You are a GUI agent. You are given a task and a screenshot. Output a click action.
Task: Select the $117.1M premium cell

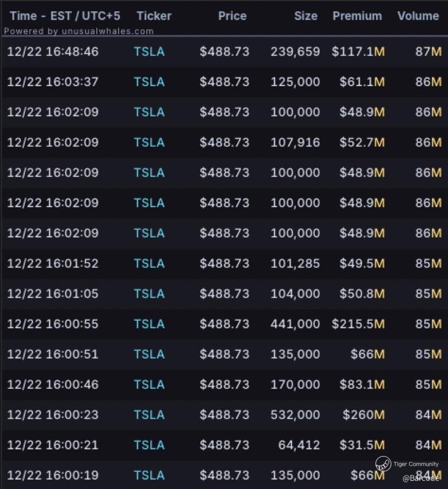tap(358, 52)
